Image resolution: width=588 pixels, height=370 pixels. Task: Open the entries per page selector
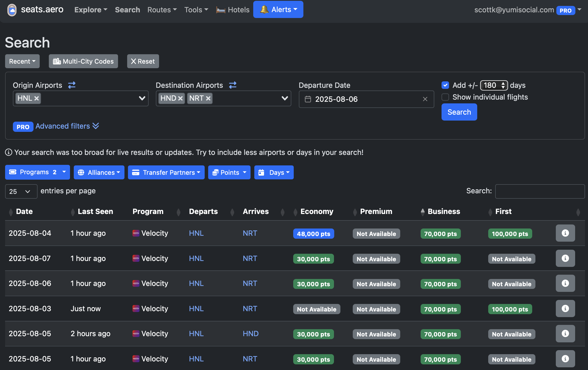point(21,191)
